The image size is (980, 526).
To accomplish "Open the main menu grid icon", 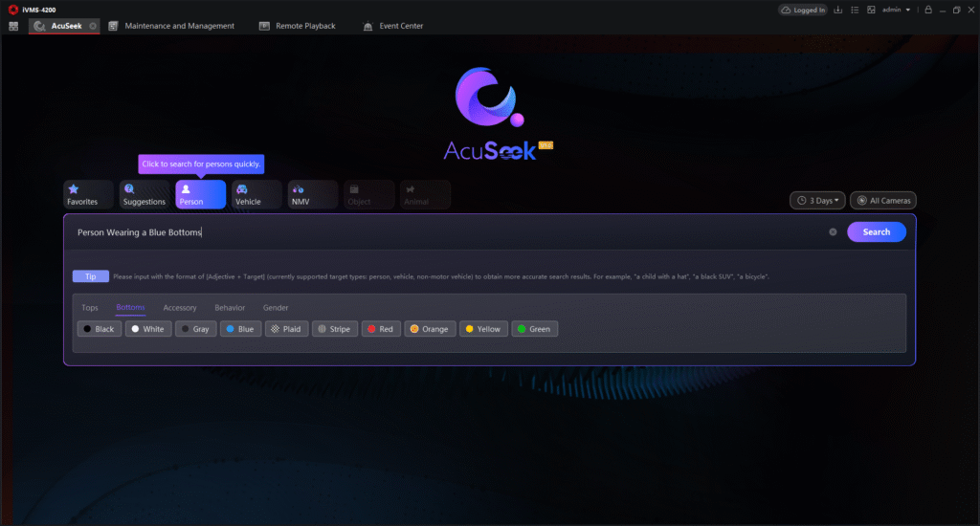I will [x=13, y=26].
